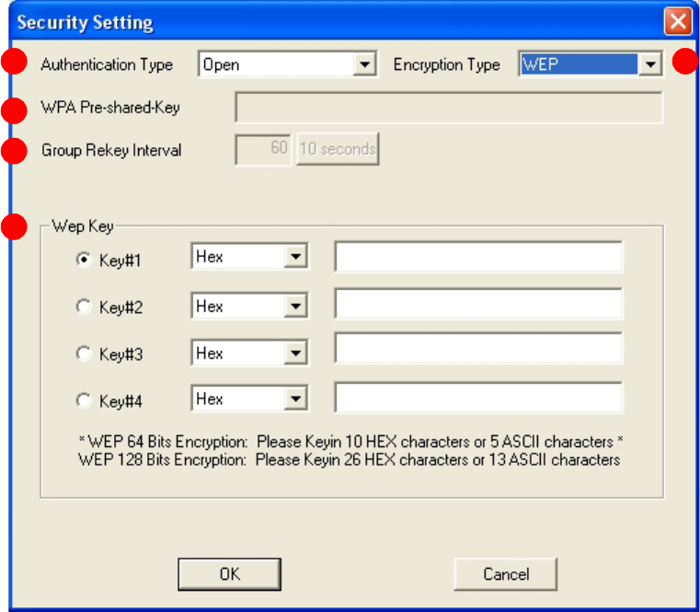Select the Key#2 radio button

click(84, 306)
